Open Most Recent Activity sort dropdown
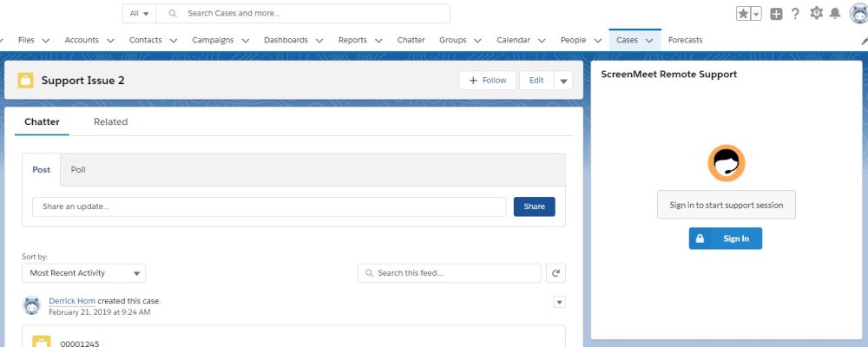The image size is (868, 347). point(83,273)
